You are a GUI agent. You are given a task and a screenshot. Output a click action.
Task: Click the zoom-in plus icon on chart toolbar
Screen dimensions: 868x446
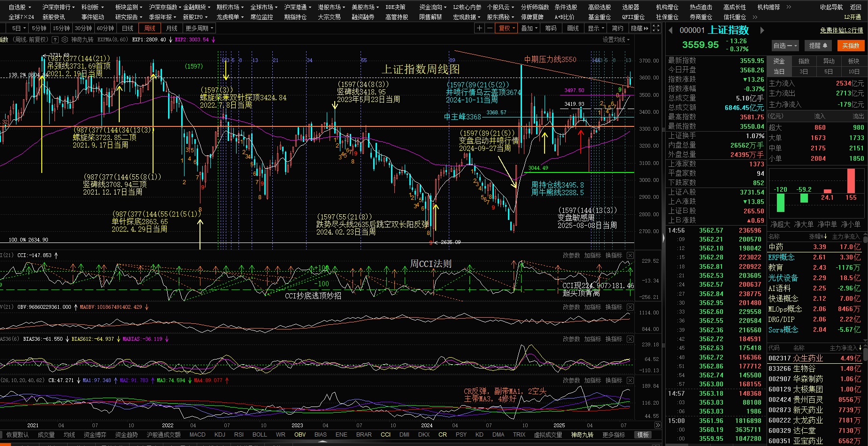(x=479, y=28)
